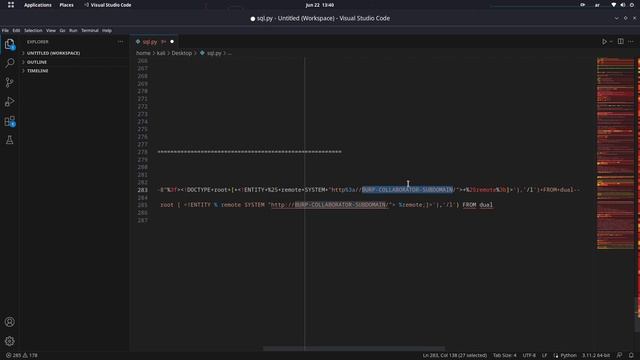Open the Run and Debug view
This screenshot has height=360, width=640.
click(x=9, y=102)
